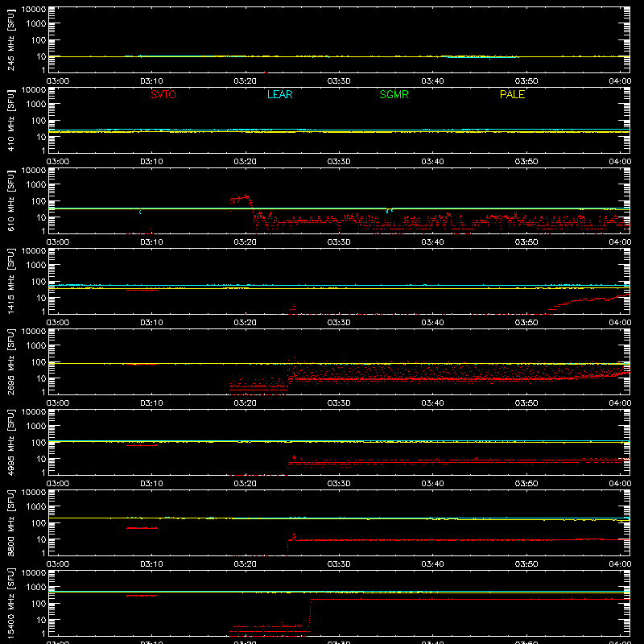Click the red step rise in 15400 MHz panel
Image resolution: width=644 pixels, height=644 pixels.
310,615
